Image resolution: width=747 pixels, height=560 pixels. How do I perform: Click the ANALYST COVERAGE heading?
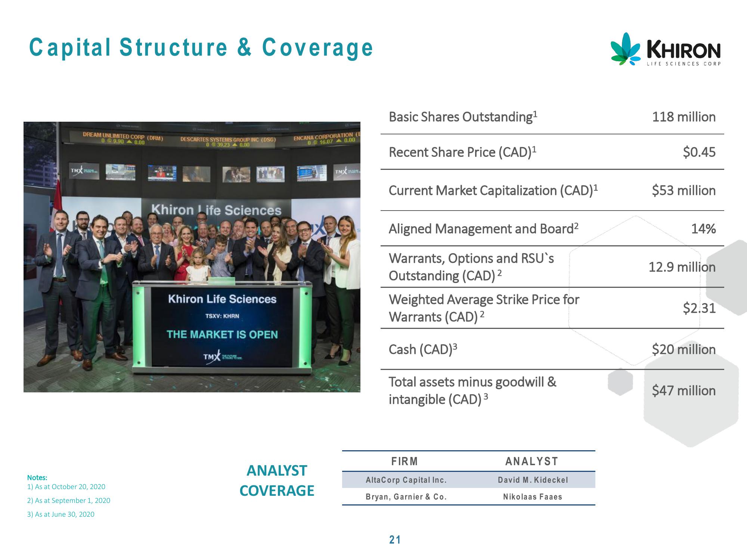pyautogui.click(x=277, y=480)
